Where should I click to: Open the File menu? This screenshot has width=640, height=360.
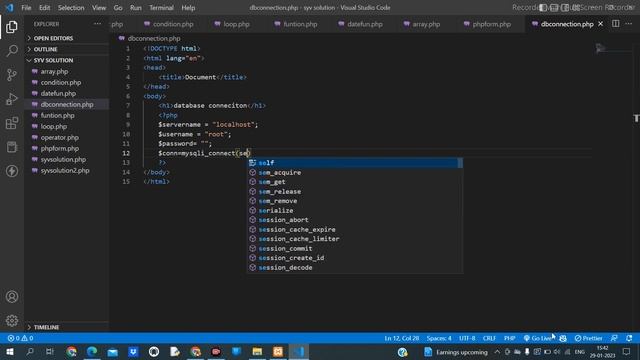(x=26, y=8)
